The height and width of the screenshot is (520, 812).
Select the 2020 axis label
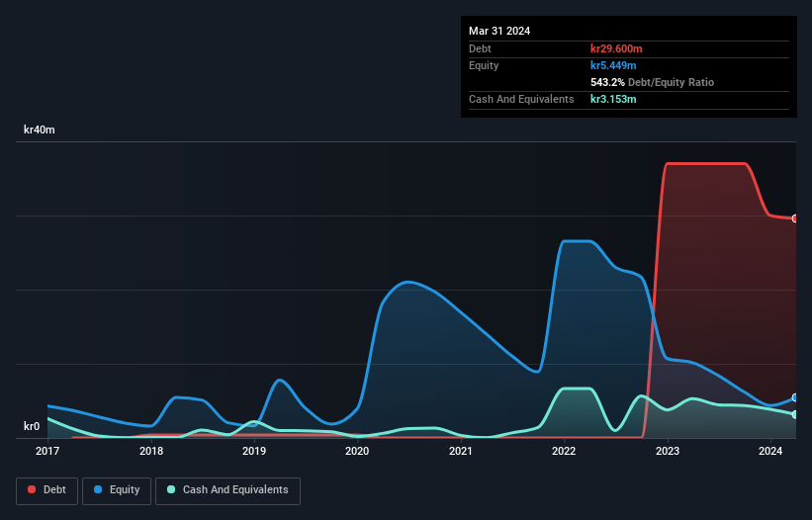[357, 451]
